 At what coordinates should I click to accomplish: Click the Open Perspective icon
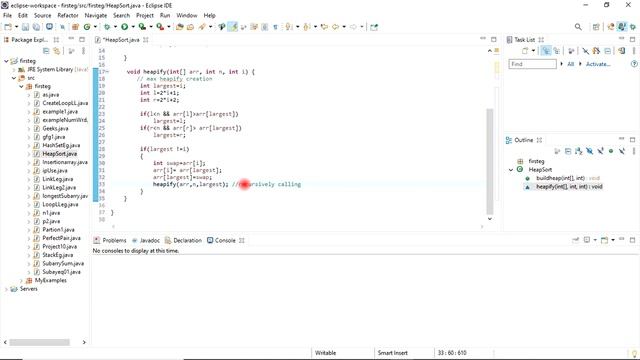[x=596, y=27]
